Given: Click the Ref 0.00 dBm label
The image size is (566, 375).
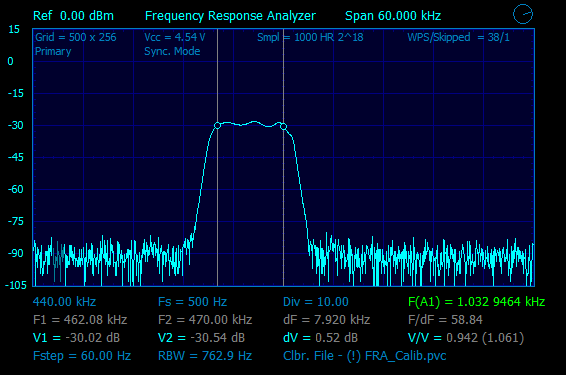Looking at the screenshot, I should pos(73,16).
